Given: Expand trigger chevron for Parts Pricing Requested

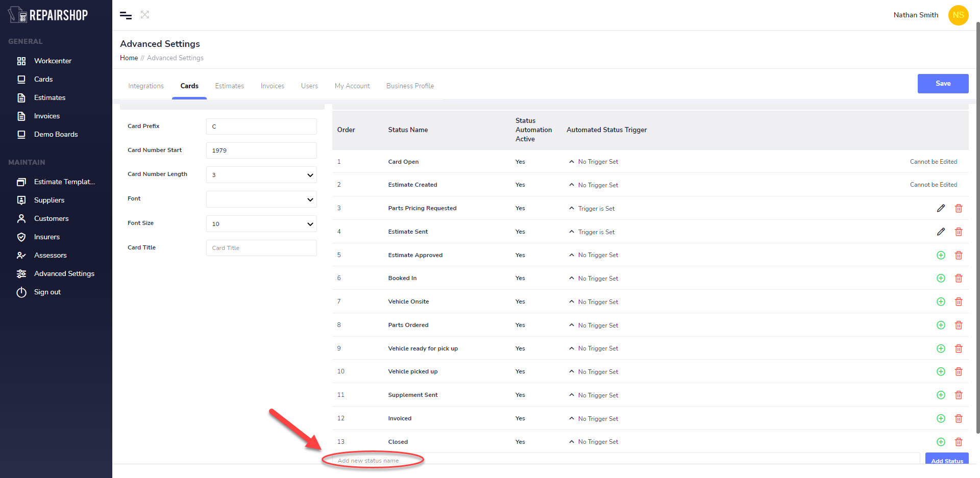Looking at the screenshot, I should tap(571, 208).
